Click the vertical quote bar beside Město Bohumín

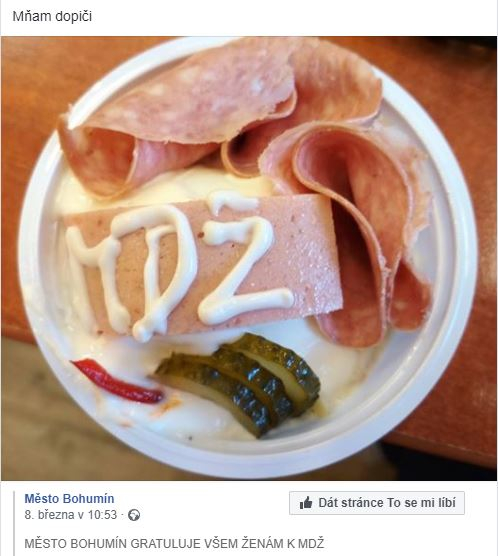coord(14,523)
